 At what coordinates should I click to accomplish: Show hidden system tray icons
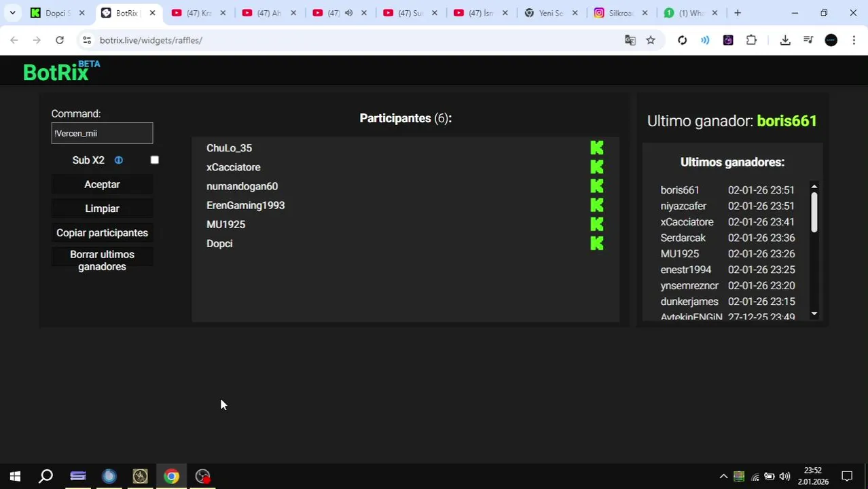(723, 476)
